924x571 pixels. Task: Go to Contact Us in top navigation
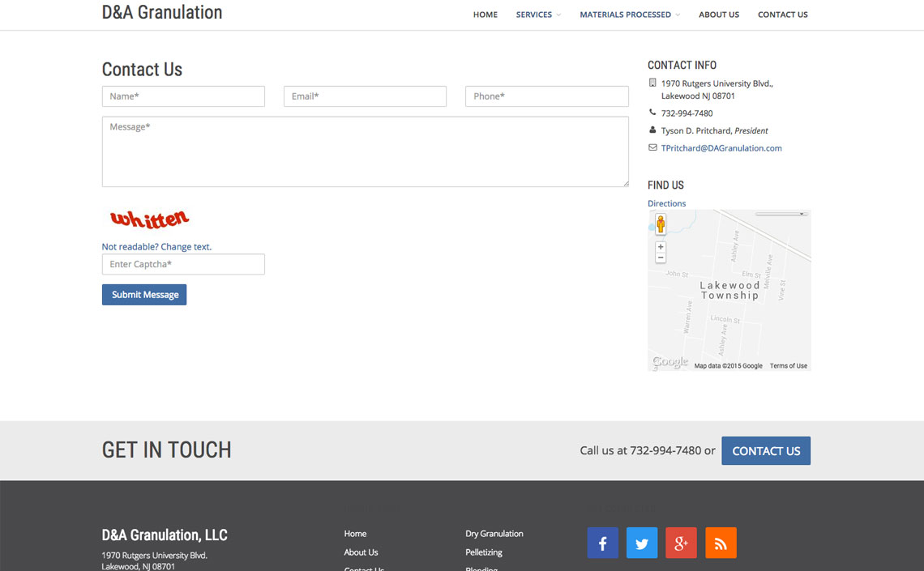(783, 15)
